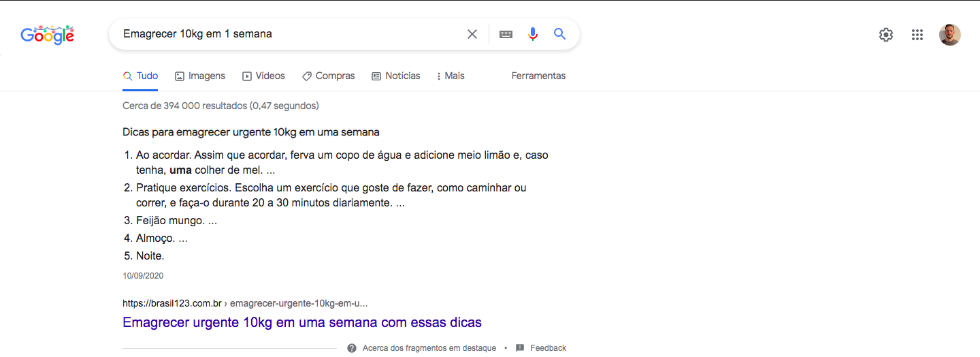The width and height of the screenshot is (980, 357).
Task: Open the on-screen keyboard icon
Action: pos(506,34)
